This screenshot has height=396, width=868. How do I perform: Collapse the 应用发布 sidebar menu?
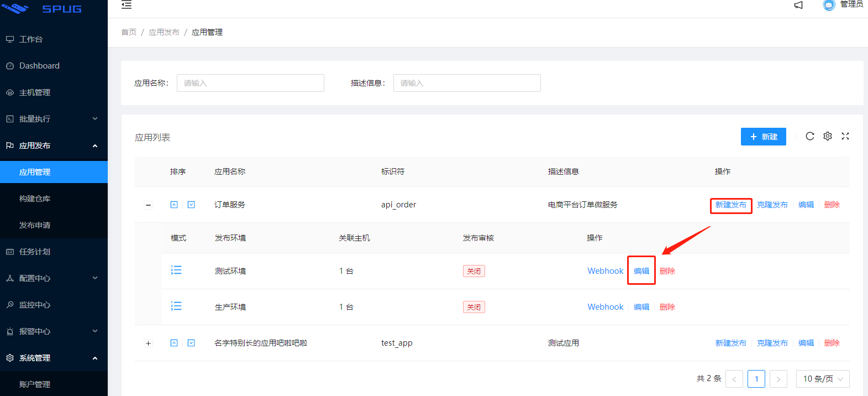click(x=54, y=145)
